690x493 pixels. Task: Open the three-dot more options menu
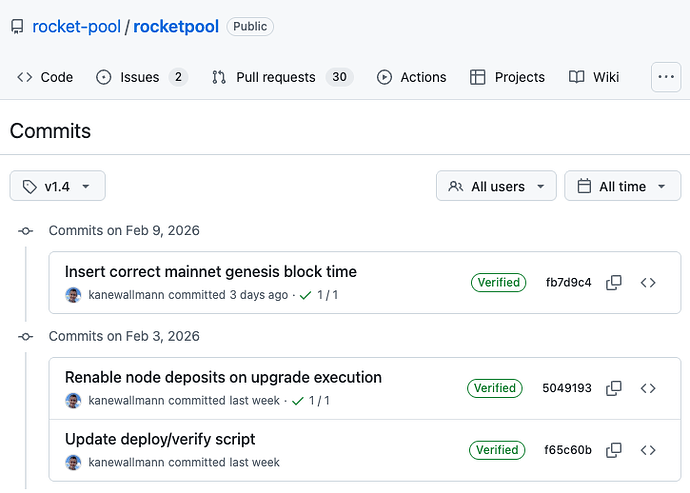tap(666, 77)
